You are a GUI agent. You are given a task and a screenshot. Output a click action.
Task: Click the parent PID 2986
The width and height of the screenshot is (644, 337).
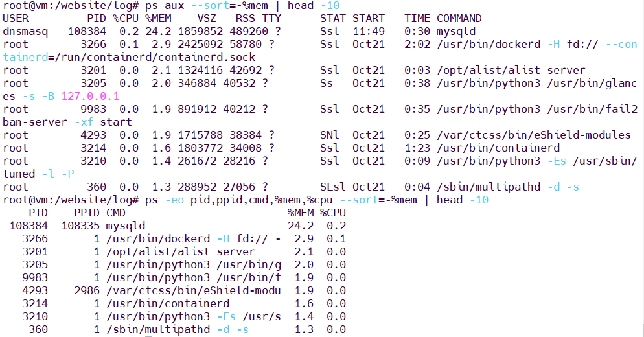click(87, 290)
